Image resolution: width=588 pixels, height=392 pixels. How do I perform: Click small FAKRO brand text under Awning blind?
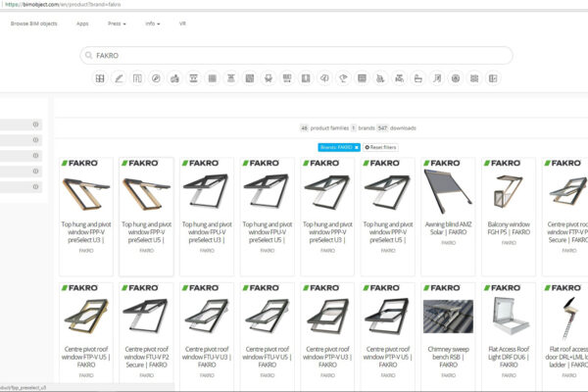point(448,243)
